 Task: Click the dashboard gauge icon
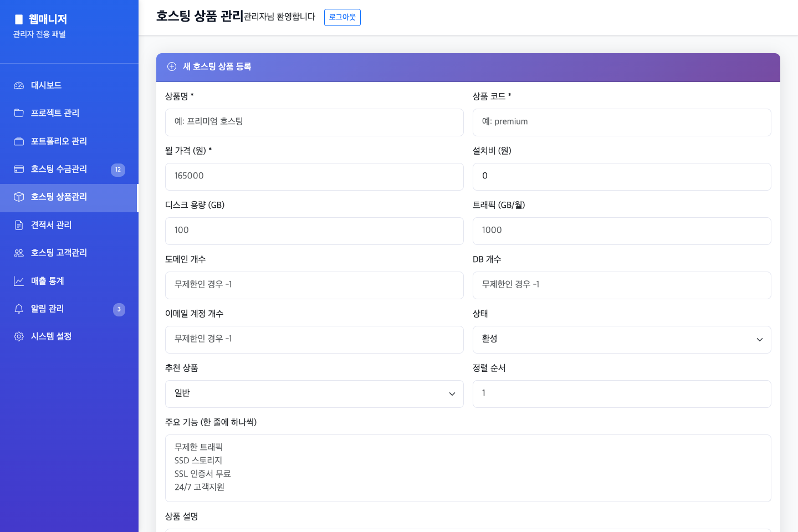(x=19, y=85)
